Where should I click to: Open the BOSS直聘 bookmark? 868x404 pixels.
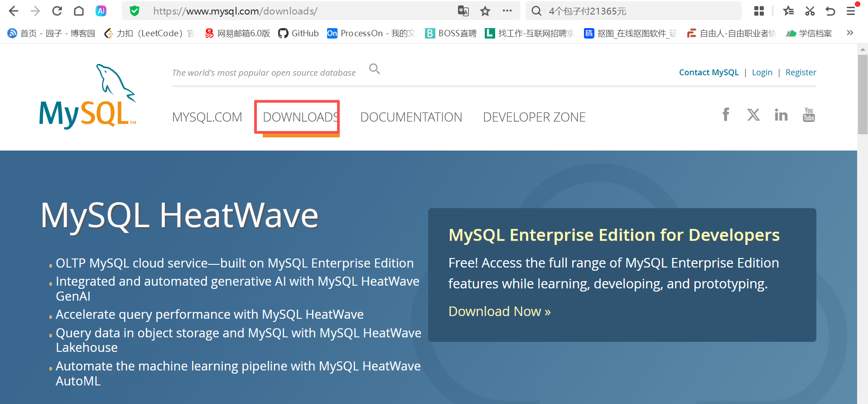pyautogui.click(x=451, y=33)
